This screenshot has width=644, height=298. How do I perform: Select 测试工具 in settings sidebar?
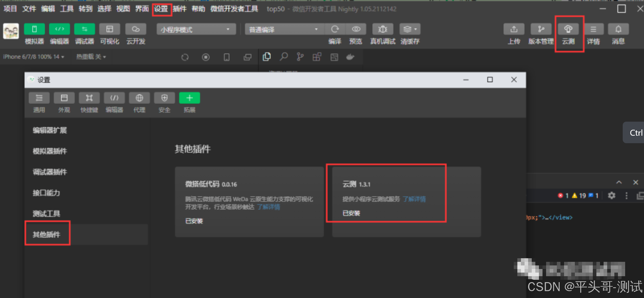point(46,214)
